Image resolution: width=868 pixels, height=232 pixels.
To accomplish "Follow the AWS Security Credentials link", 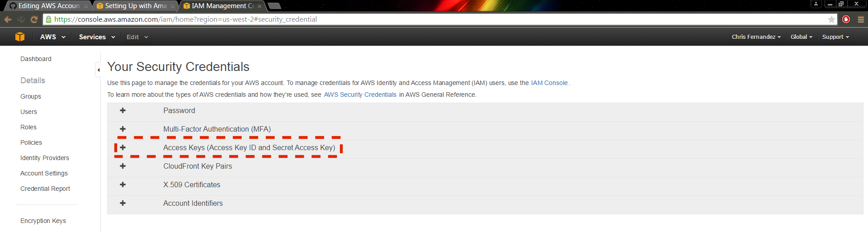I will click(x=360, y=95).
